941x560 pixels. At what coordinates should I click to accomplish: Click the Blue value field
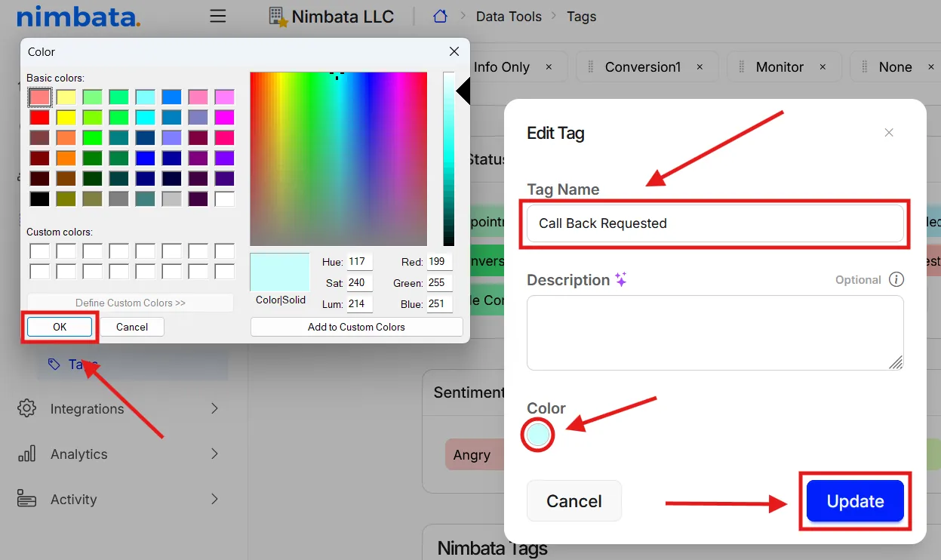tap(439, 304)
